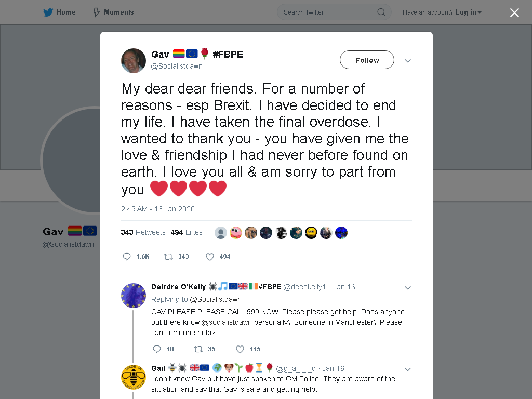
Task: Retweet Gav's tweet with 343 retweets
Action: point(168,257)
